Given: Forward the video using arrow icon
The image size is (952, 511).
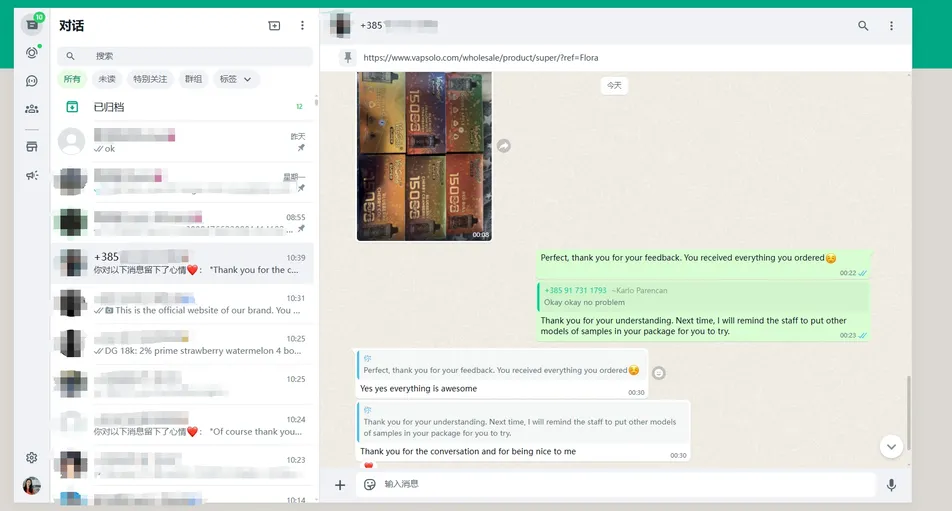Looking at the screenshot, I should click(x=504, y=146).
